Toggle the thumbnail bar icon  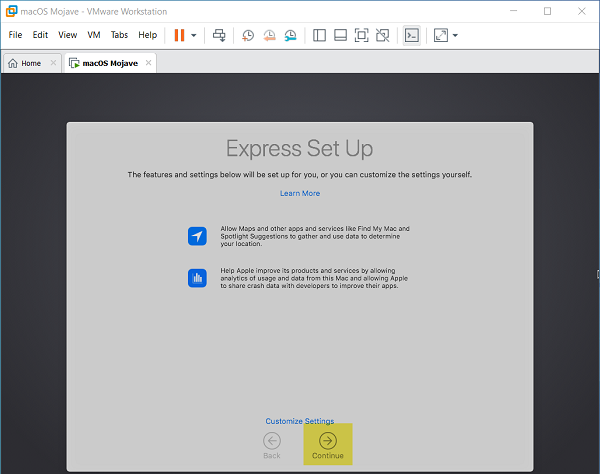340,35
